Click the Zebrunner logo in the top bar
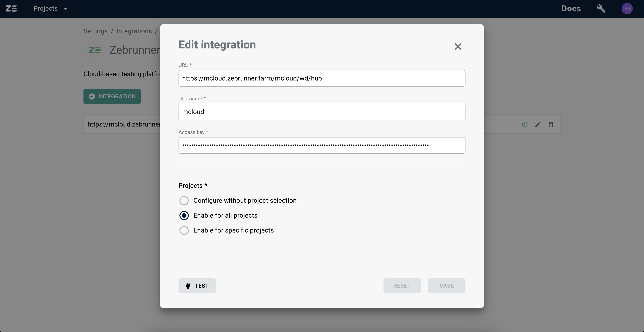The height and width of the screenshot is (332, 644). [11, 9]
